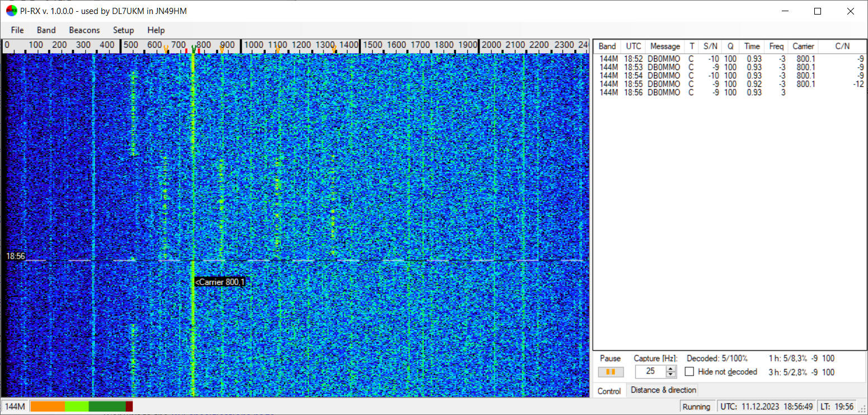Image resolution: width=868 pixels, height=415 pixels.
Task: Increase Capture Hz with the up arrow
Action: (671, 369)
